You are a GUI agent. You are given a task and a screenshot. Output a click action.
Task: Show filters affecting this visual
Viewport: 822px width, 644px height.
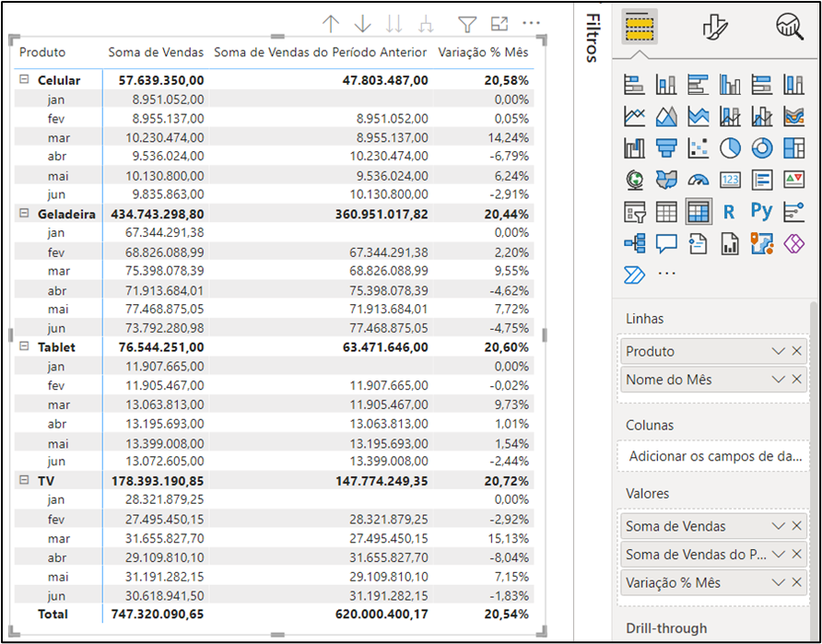pos(467,24)
